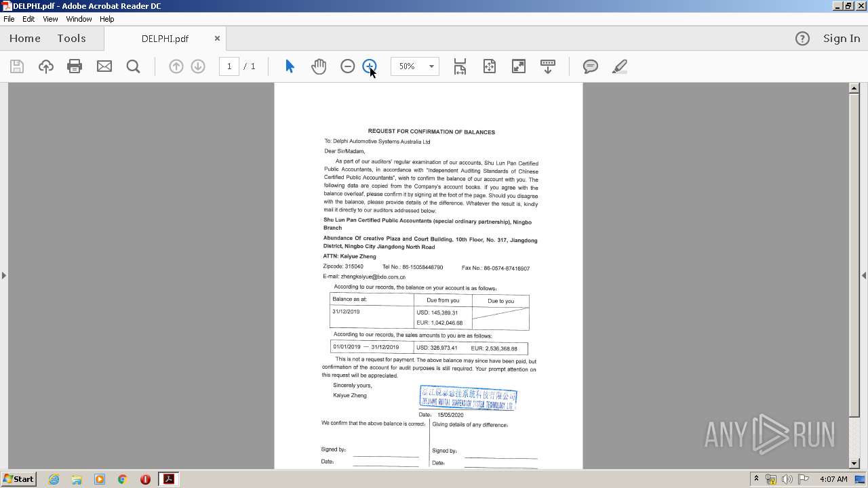Expand the left navigation pane
Screen dimensions: 868x488
click(x=4, y=275)
